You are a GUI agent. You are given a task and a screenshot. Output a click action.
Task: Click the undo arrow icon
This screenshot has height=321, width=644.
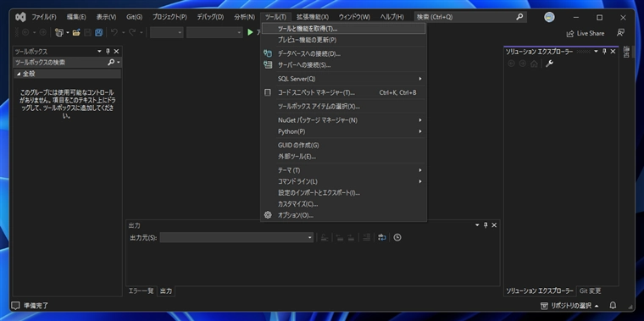coord(114,32)
